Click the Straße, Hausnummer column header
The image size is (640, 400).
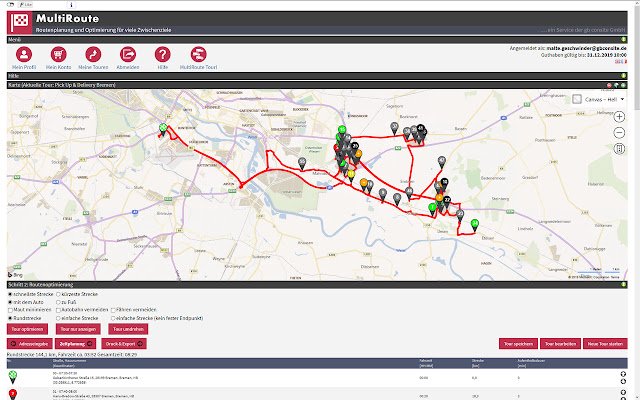tap(69, 361)
